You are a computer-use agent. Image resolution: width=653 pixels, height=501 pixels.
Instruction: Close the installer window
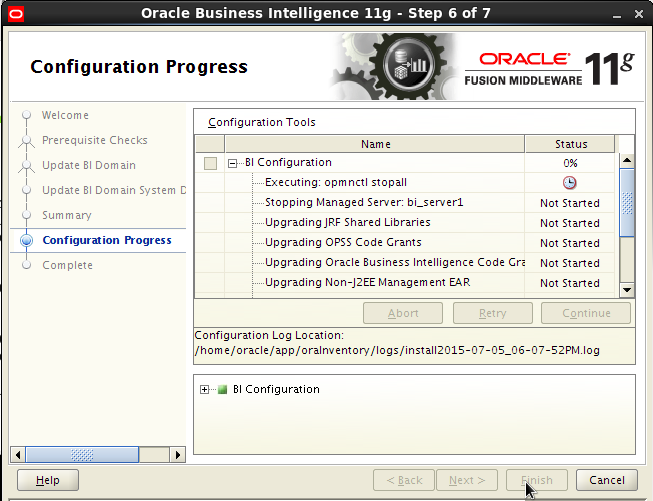[639, 15]
